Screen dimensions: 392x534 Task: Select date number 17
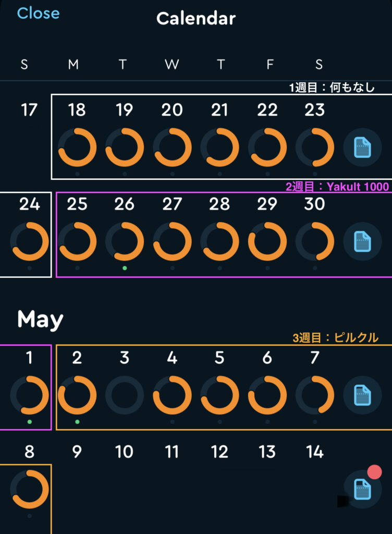[x=29, y=110]
